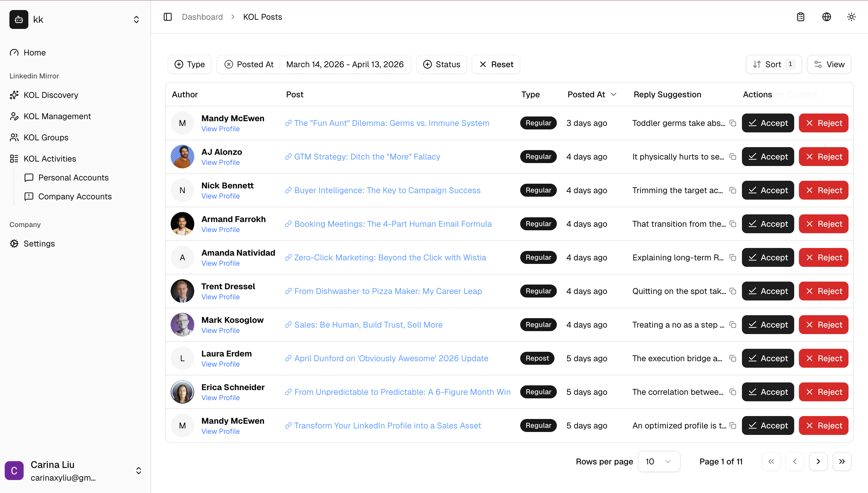The image size is (868, 493).
Task: Go to next page arrow
Action: click(x=818, y=461)
